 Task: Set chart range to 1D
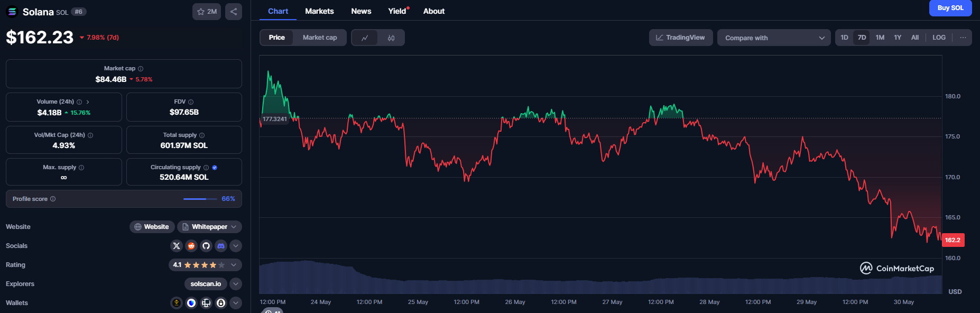pyautogui.click(x=844, y=38)
